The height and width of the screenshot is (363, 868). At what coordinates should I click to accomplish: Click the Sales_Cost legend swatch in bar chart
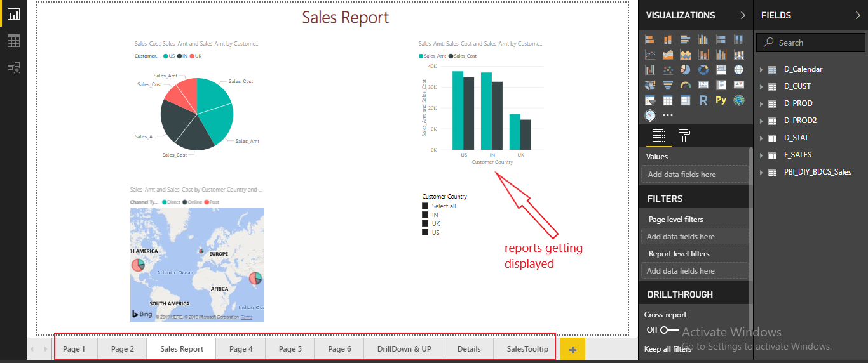pos(451,56)
